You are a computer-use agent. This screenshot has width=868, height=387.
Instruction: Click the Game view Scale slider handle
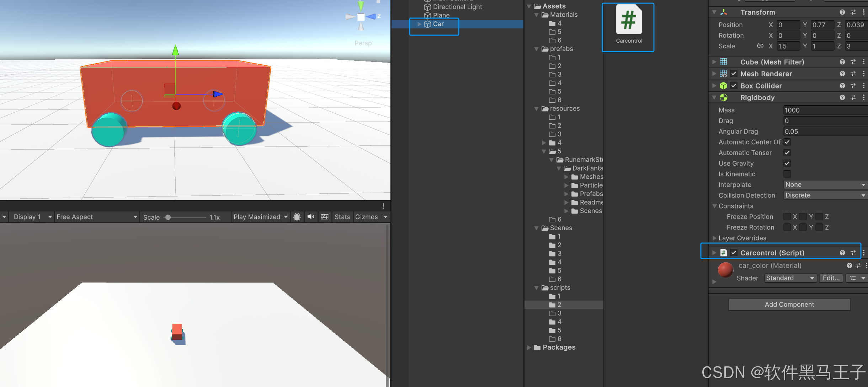pyautogui.click(x=168, y=217)
